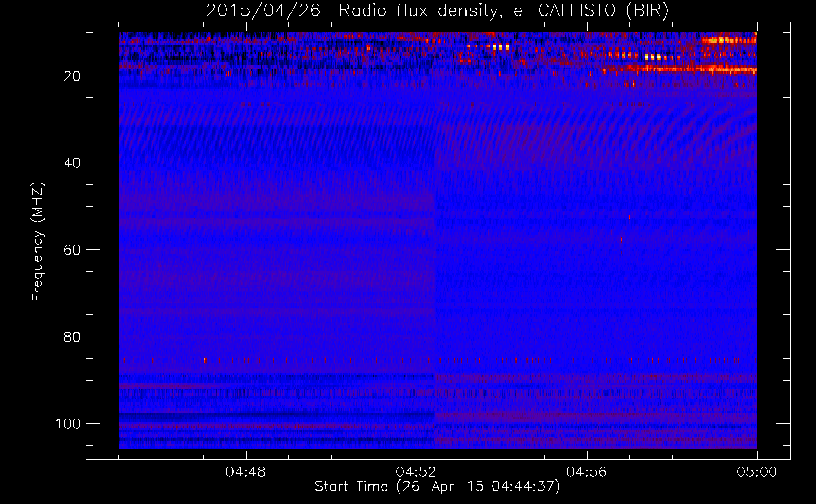816x504 pixels.
Task: Click the 80 MHz frequency tick label
Action: coord(73,337)
